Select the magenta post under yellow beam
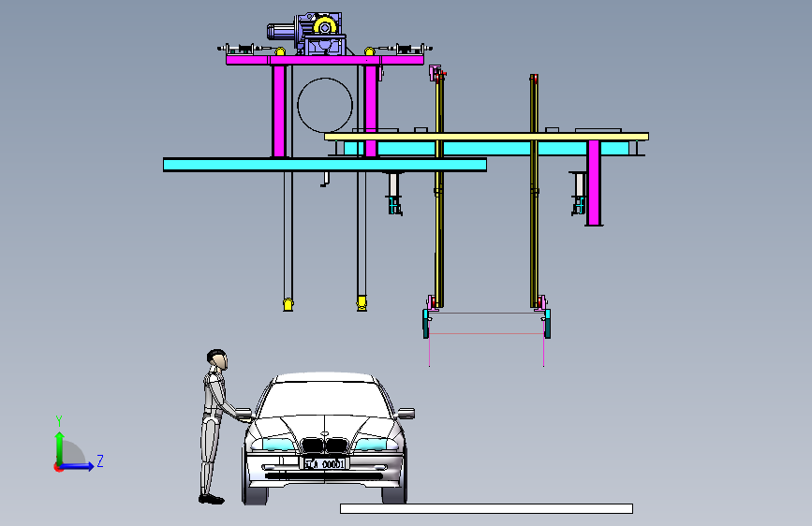The height and width of the screenshot is (526, 812). point(594,183)
